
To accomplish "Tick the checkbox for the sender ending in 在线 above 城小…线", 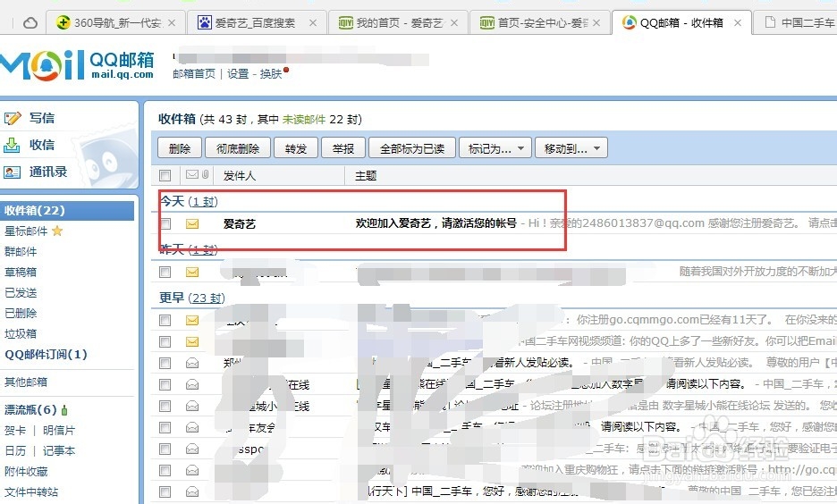I will [x=165, y=384].
